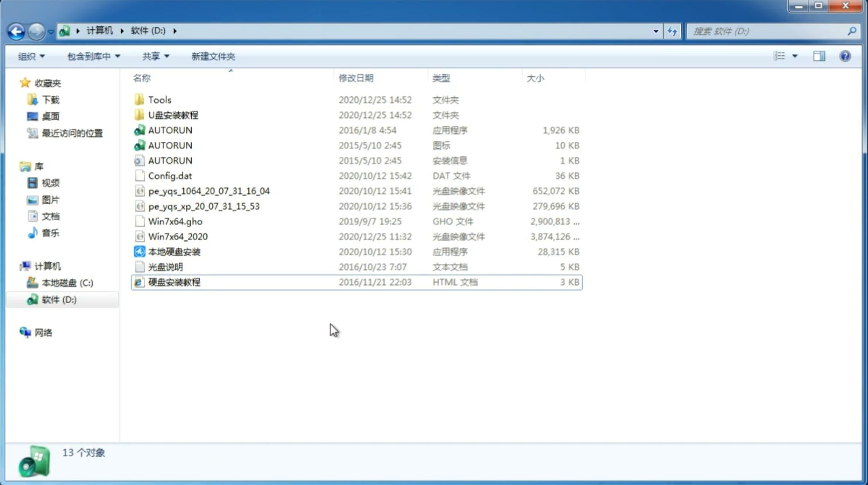Open Win7x64.gho Ghost file
Screen dimensions: 868x485
click(176, 221)
